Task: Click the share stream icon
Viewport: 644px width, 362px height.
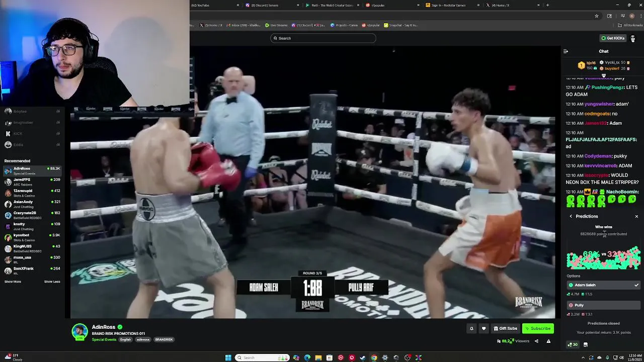Action: 536,341
